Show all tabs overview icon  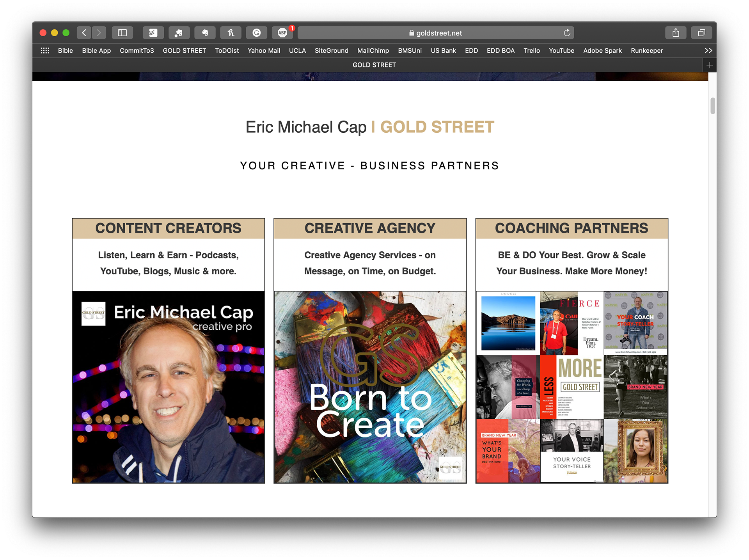point(701,33)
